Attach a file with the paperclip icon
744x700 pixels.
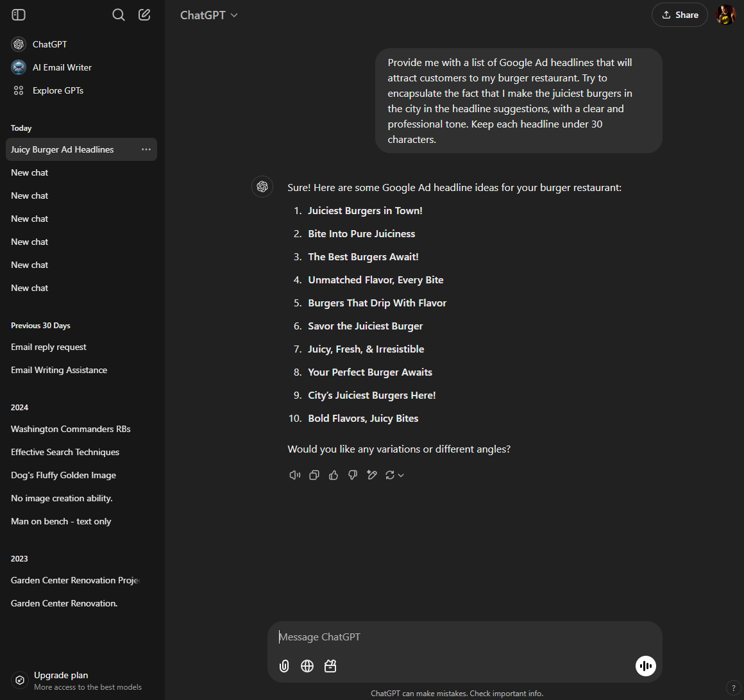click(283, 665)
